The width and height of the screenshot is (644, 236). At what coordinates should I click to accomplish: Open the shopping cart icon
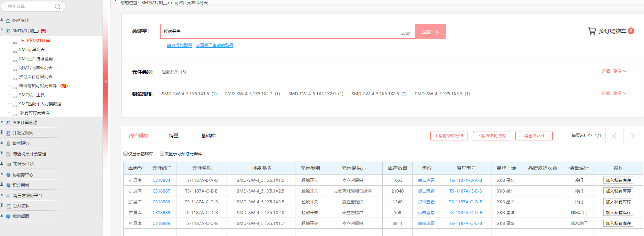pyautogui.click(x=592, y=31)
